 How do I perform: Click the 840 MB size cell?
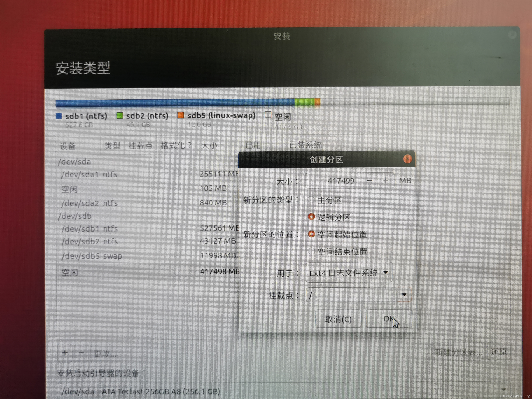[x=213, y=203]
